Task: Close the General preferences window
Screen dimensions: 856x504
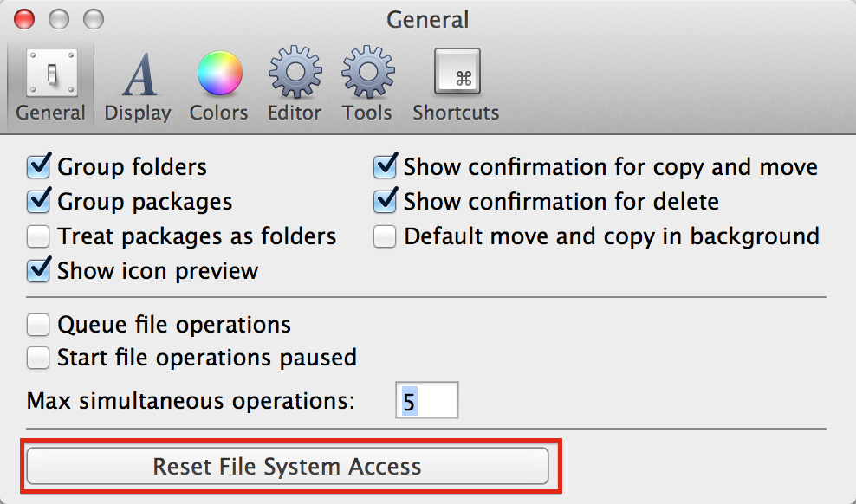Action: point(25,18)
